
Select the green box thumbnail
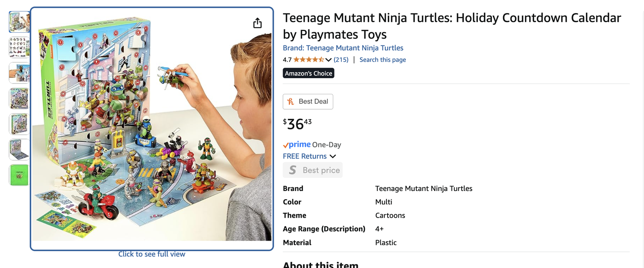tap(19, 175)
